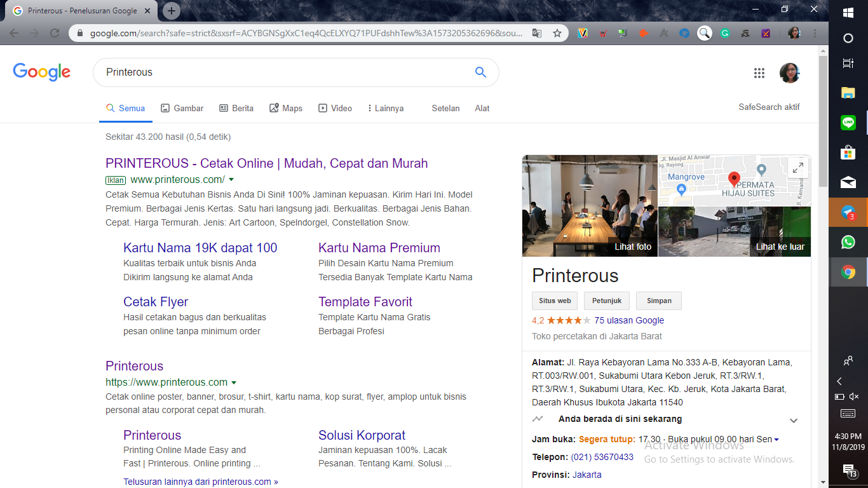
Task: Switch to the Berita tab
Action: click(236, 108)
